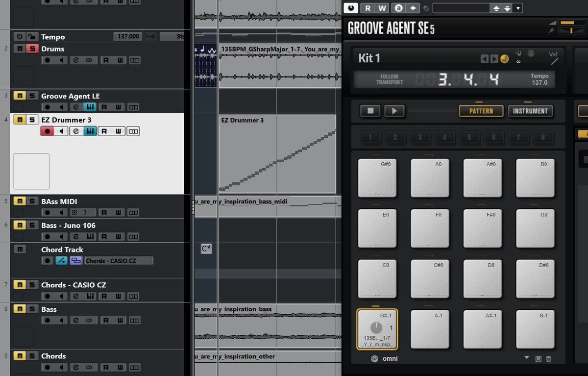Click the save kit disk icon in Groove Agent
Image resolution: width=588 pixels, height=376 pixels.
tap(539, 359)
